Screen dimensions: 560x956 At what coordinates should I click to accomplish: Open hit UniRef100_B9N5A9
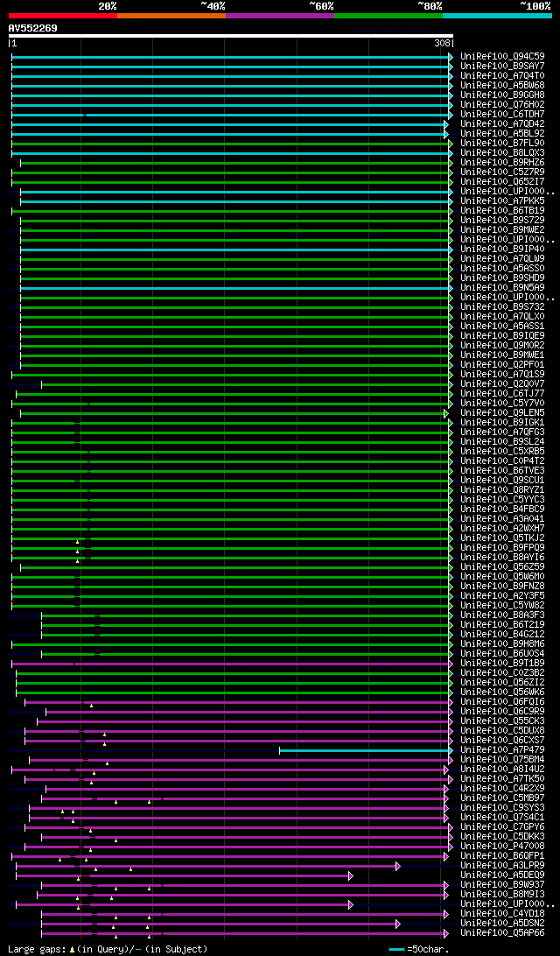503,288
